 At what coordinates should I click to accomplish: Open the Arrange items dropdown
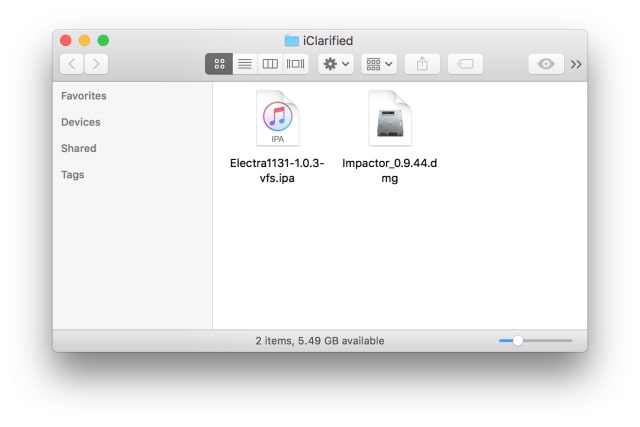click(x=379, y=64)
